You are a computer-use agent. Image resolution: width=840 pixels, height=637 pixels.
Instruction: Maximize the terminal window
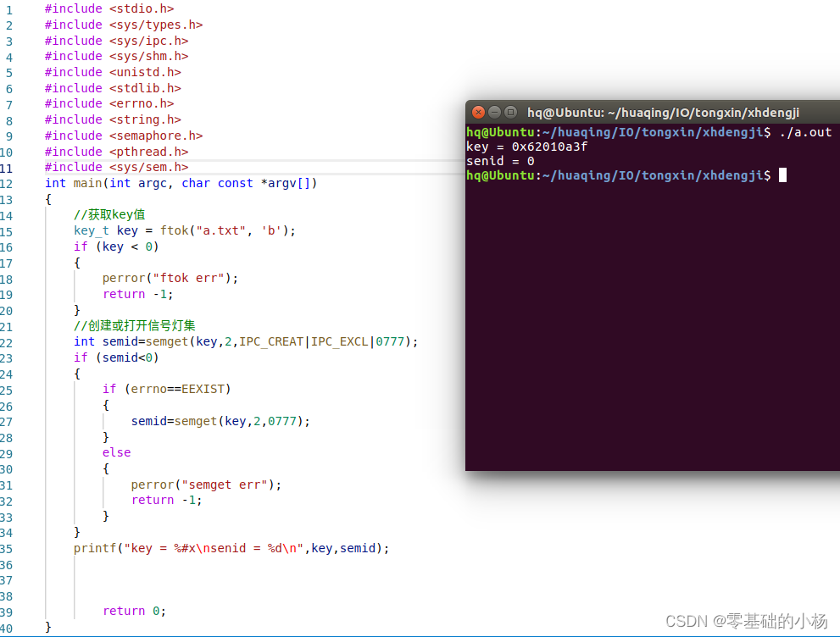click(x=511, y=113)
